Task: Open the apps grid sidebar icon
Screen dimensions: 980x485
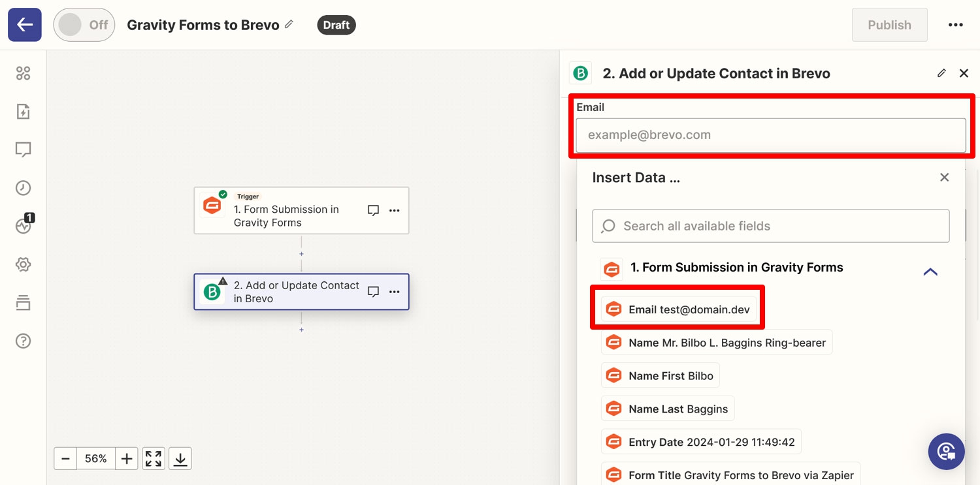Action: pos(24,73)
